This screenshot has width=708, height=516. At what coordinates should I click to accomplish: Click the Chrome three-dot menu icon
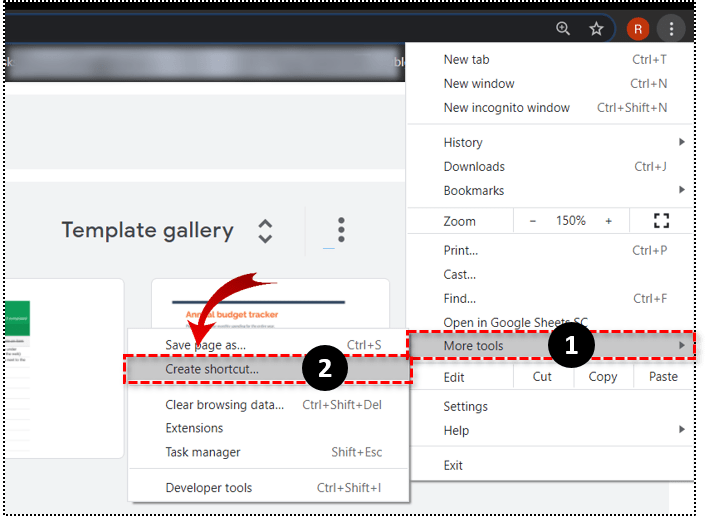click(672, 29)
